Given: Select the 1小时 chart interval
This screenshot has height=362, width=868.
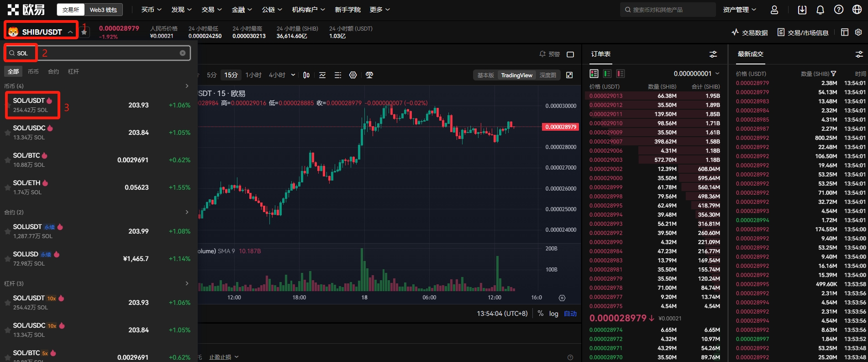Looking at the screenshot, I should 253,75.
